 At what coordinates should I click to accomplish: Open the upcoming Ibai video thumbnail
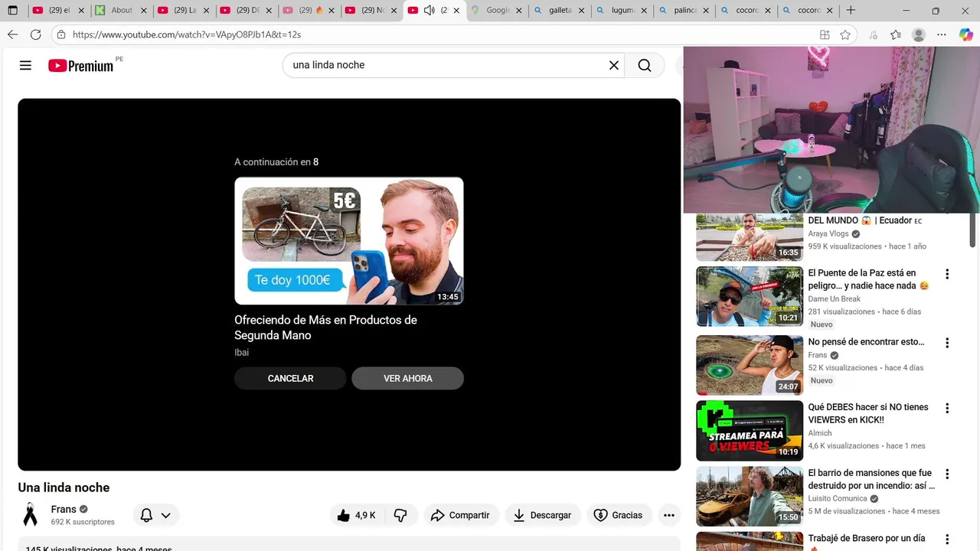(348, 241)
